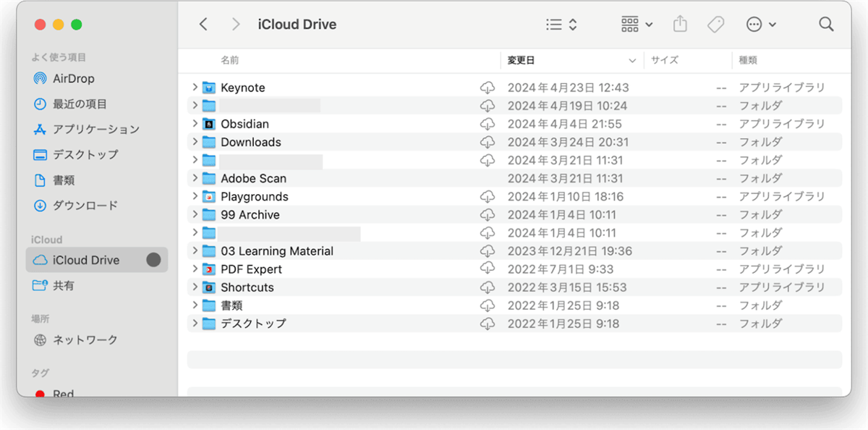868x430 pixels.
Task: Select the Playgrounds folder icon
Action: click(209, 197)
